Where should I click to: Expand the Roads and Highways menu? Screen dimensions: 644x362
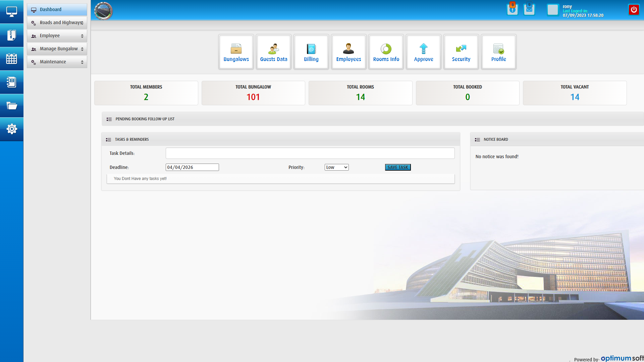(x=57, y=22)
